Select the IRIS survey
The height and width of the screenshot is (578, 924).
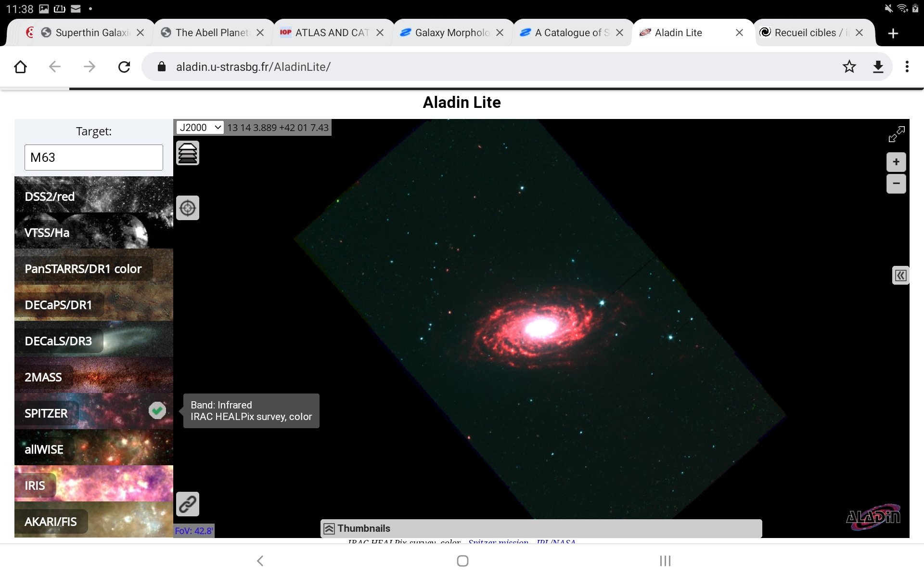(x=94, y=484)
